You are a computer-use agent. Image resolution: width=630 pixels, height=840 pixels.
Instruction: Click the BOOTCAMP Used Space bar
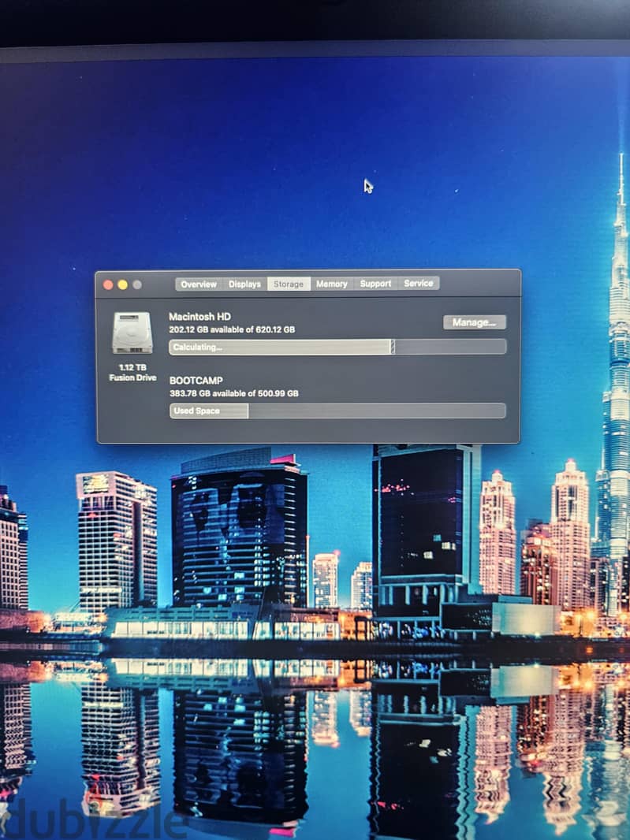337,411
